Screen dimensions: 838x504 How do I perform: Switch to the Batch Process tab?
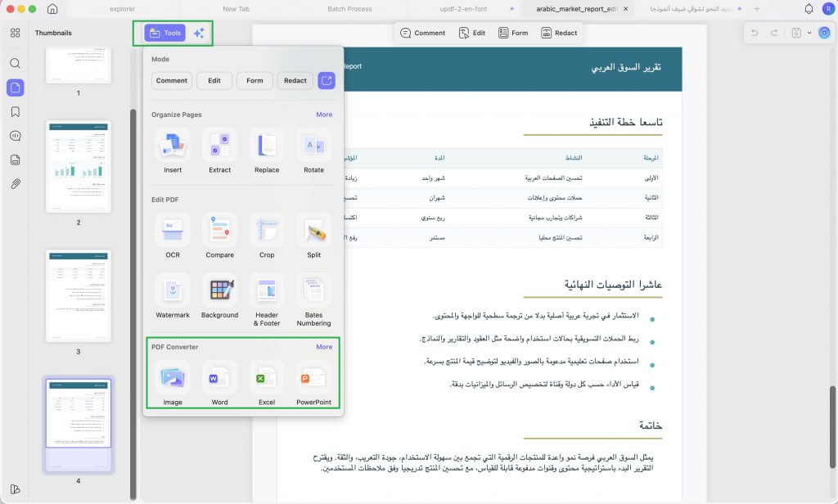tap(349, 9)
